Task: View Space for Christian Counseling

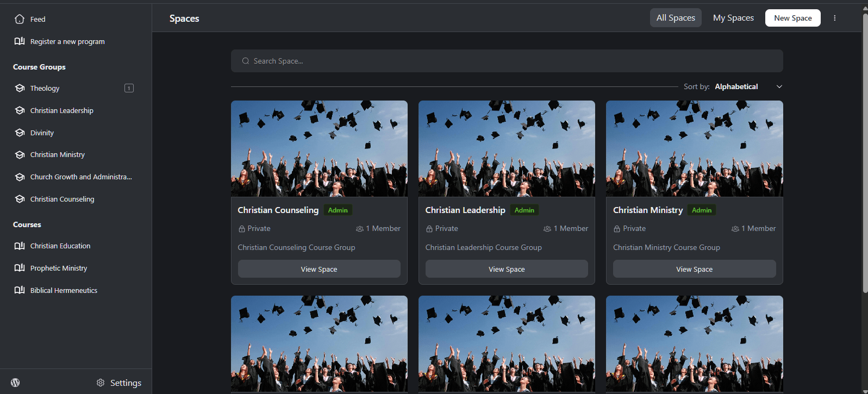Action: coord(319,269)
